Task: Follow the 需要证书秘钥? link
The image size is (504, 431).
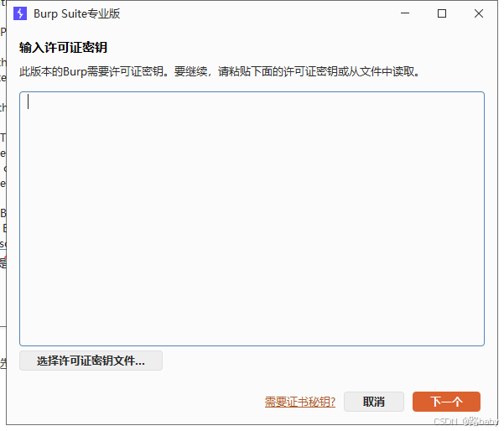Action: pyautogui.click(x=299, y=402)
